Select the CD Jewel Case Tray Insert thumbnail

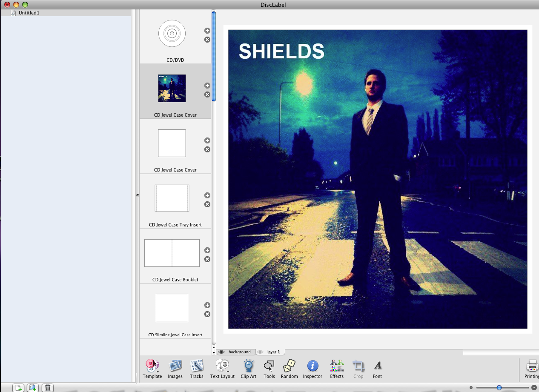pyautogui.click(x=172, y=198)
